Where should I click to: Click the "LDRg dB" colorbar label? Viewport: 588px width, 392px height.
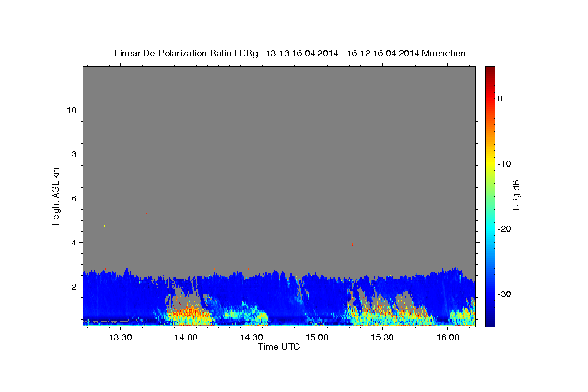516,197
